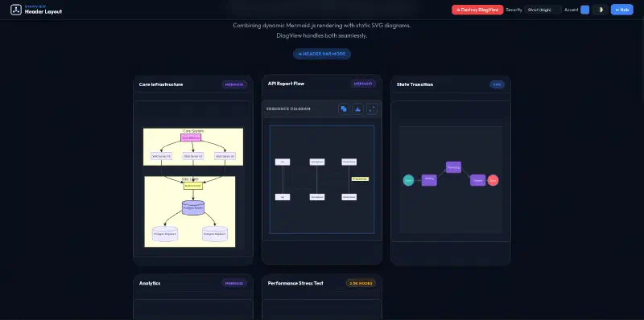Click the green Start node in State Transition
This screenshot has height=320, width=644.
[408, 180]
